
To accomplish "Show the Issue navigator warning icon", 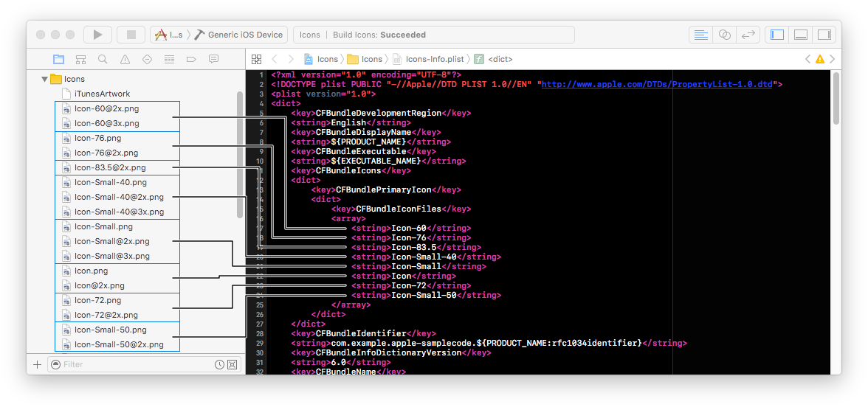I will point(125,59).
